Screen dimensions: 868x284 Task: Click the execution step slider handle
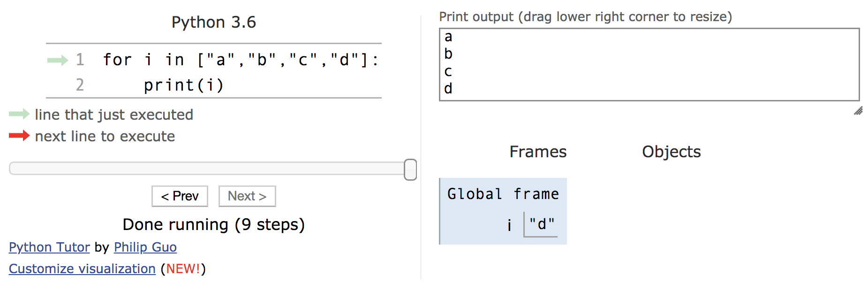point(410,169)
